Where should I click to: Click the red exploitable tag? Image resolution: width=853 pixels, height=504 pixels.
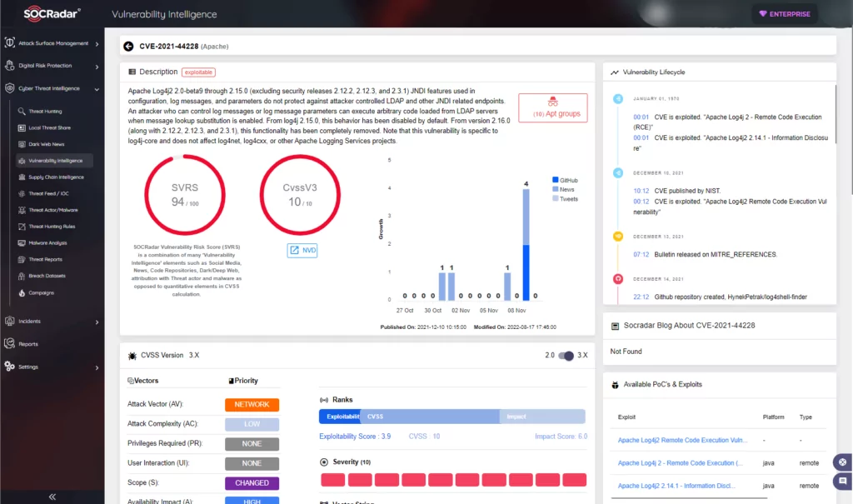click(x=198, y=72)
